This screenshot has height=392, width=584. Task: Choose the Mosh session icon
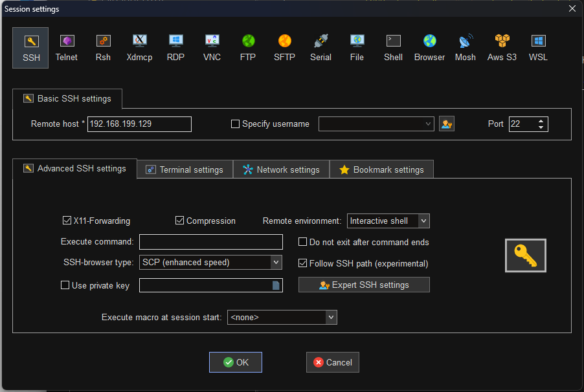click(x=465, y=48)
